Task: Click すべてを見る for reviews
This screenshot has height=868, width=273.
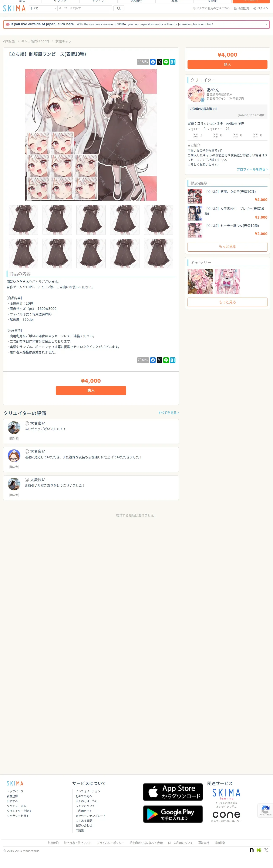Action: [x=168, y=413]
